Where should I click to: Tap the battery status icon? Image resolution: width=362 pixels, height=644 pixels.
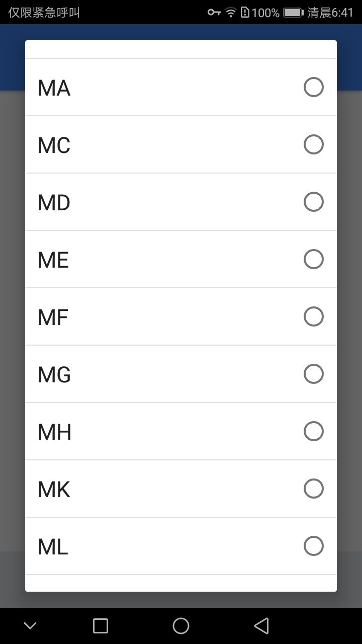pos(293,13)
